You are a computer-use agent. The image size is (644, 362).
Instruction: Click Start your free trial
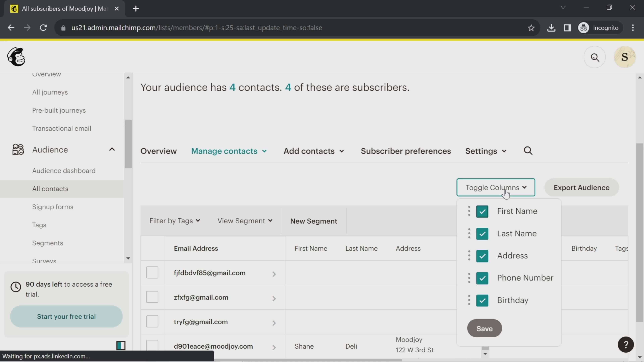point(66,317)
